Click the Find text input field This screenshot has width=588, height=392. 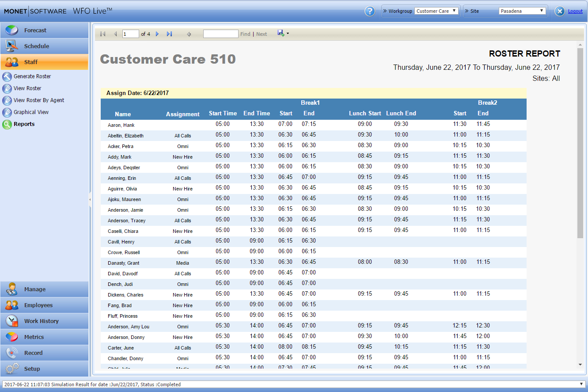(x=220, y=34)
